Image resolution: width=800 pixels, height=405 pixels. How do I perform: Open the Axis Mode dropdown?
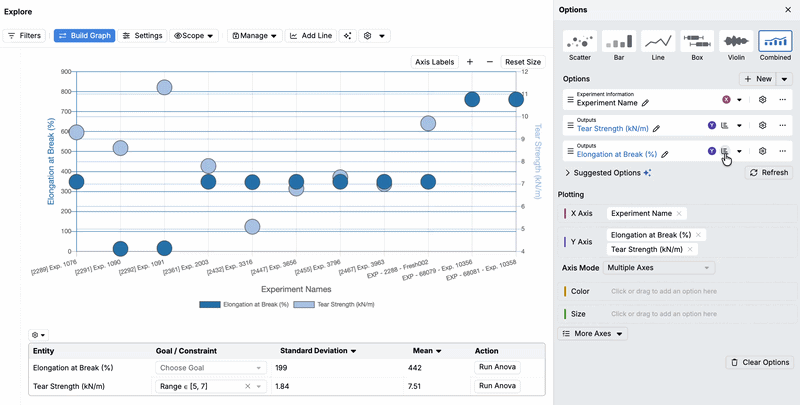(x=661, y=268)
